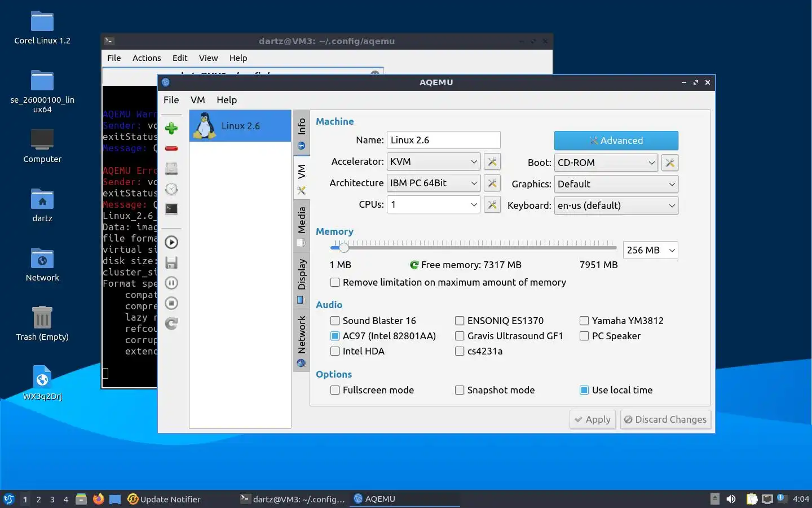Image resolution: width=812 pixels, height=508 pixels.
Task: Open Computer desktop icon
Action: (x=42, y=146)
